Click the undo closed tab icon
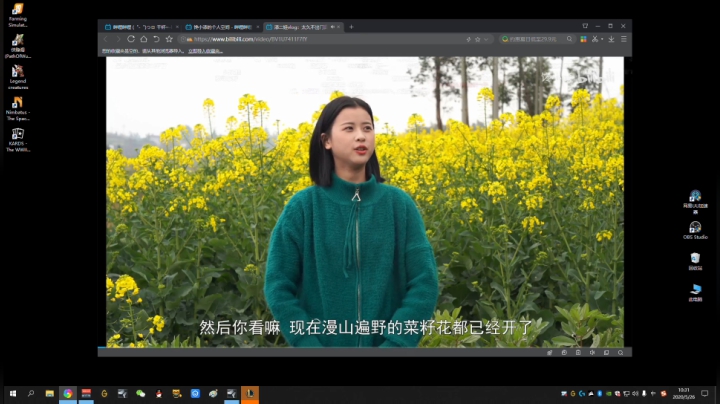Viewport: 720px width, 404px height. pyautogui.click(x=157, y=39)
